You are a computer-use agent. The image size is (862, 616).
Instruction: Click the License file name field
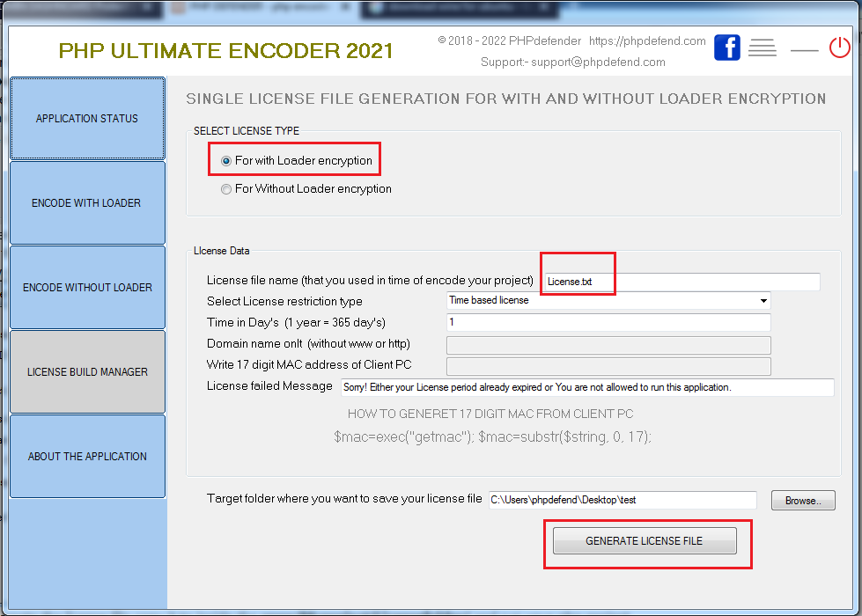tap(681, 282)
